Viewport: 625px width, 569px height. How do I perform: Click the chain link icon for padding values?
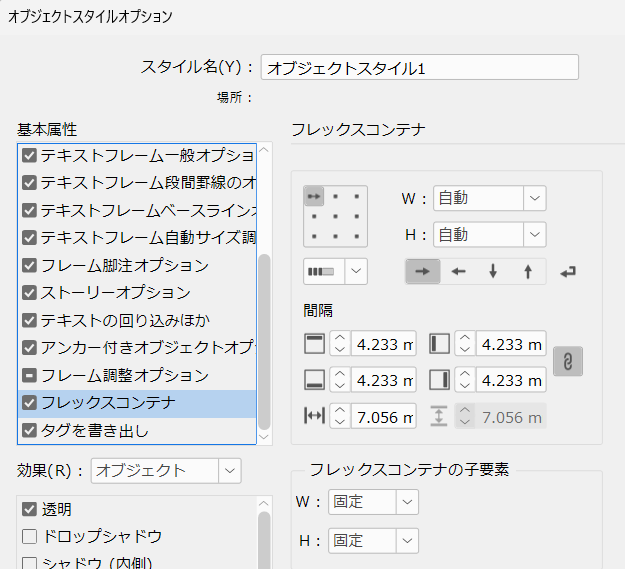[567, 362]
